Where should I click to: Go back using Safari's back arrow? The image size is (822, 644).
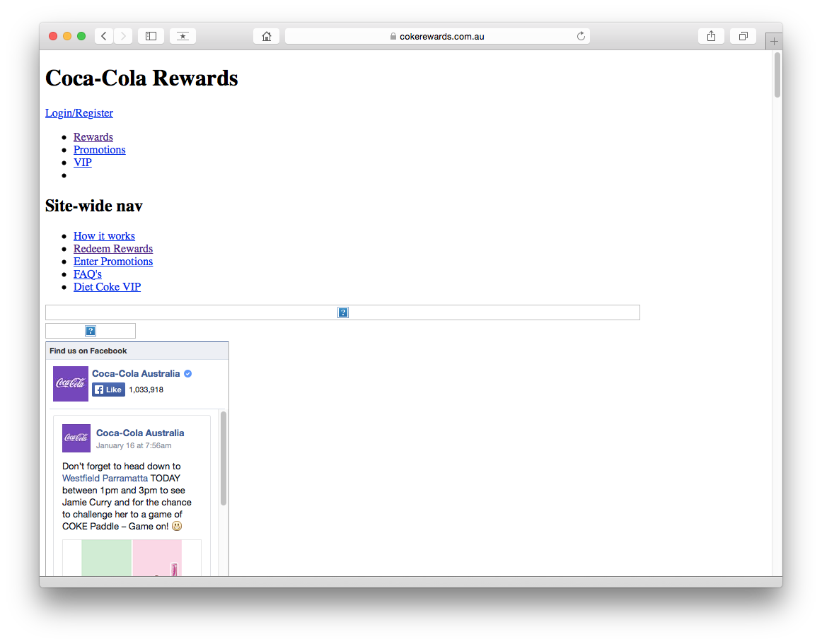104,36
